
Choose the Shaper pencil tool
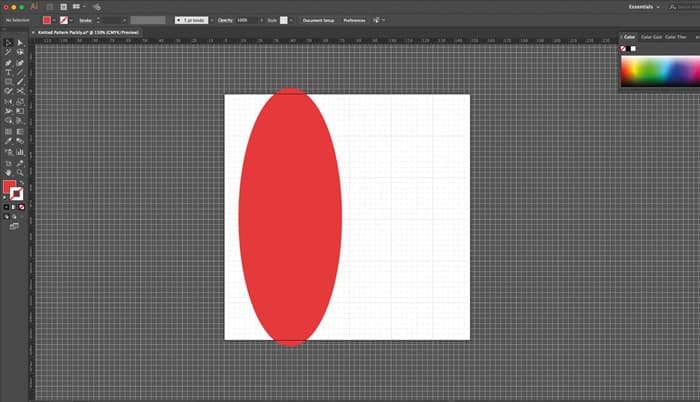click(8, 91)
